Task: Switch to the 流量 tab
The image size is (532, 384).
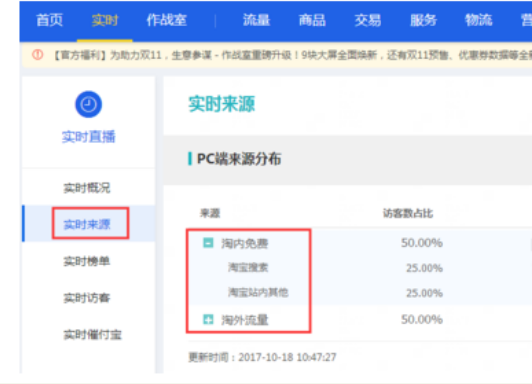Action: pyautogui.click(x=256, y=20)
